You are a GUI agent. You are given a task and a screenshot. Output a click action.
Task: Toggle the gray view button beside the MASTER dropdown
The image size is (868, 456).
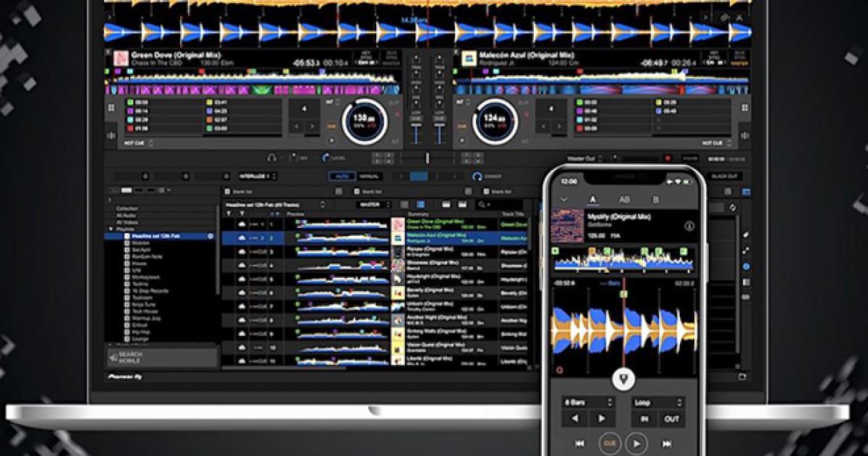pyautogui.click(x=404, y=205)
